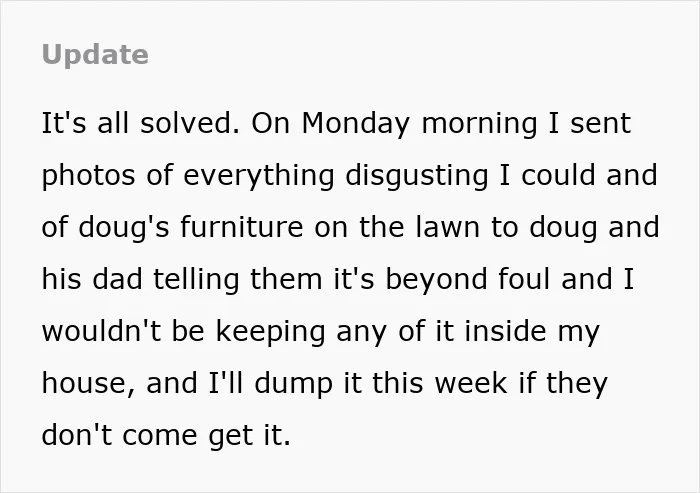Viewport: 700px width, 493px height.
Task: Click the word 'beyond'
Action: (436, 280)
